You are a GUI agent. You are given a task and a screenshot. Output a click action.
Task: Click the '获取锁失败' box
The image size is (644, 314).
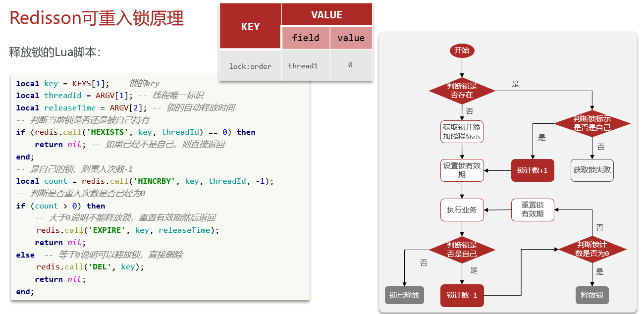point(592,170)
